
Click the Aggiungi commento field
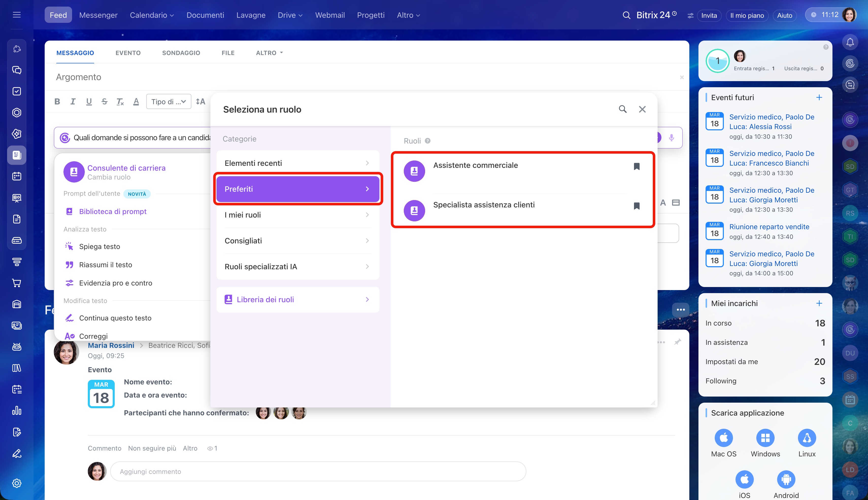318,472
